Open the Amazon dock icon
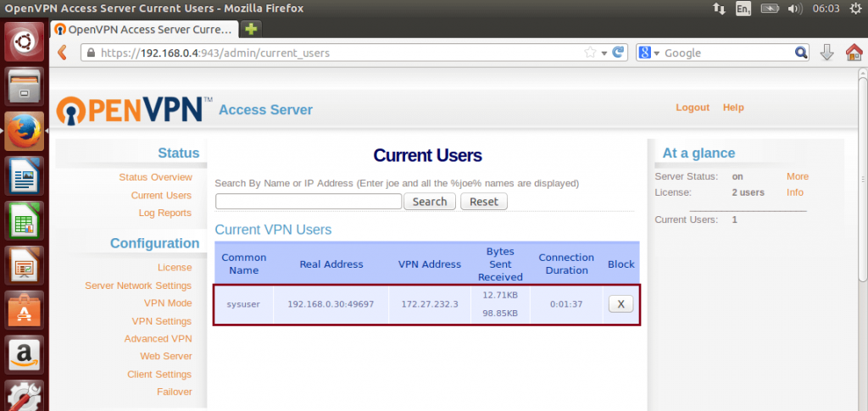 (x=25, y=355)
